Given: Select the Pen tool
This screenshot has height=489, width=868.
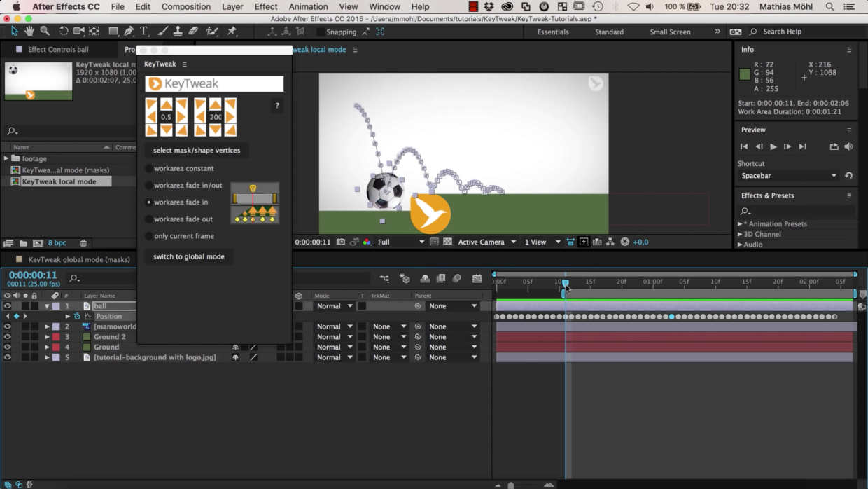Looking at the screenshot, I should 129,32.
